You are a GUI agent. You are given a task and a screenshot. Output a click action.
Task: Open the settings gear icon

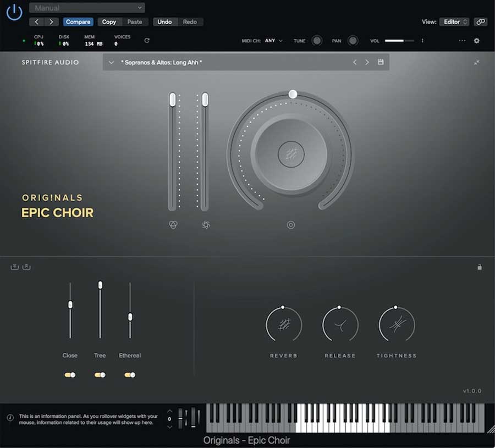coord(477,41)
